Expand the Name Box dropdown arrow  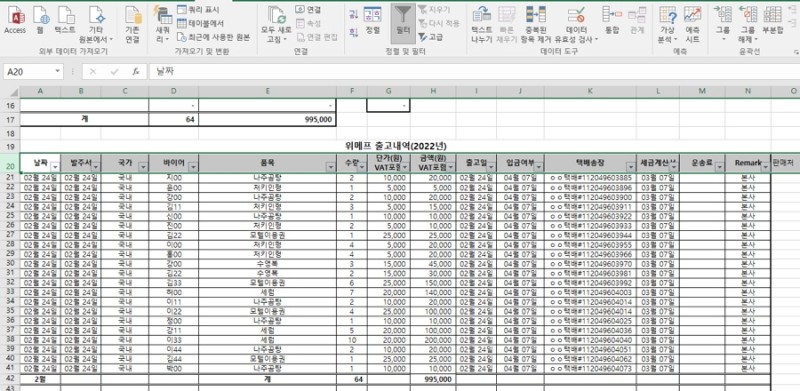58,72
